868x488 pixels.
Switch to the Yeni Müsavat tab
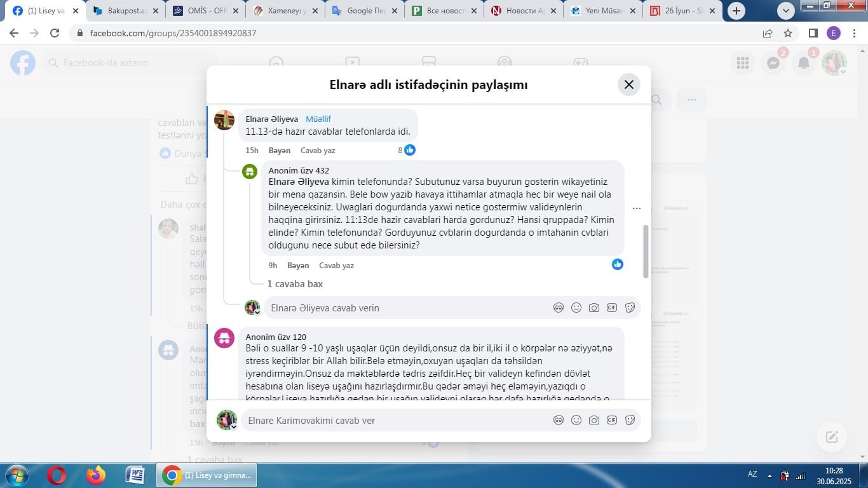point(602,11)
